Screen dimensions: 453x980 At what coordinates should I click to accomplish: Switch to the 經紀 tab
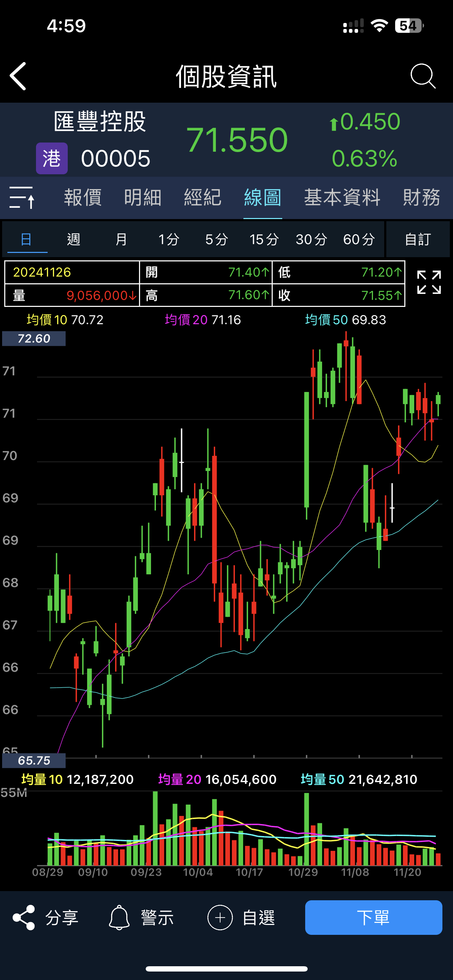tap(203, 198)
